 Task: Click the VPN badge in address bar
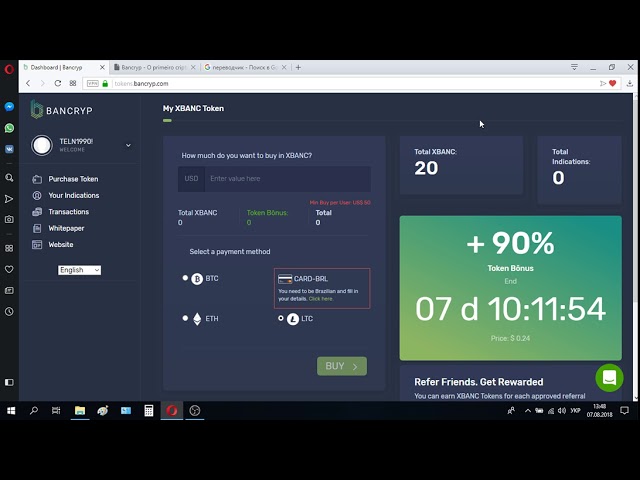coord(93,83)
